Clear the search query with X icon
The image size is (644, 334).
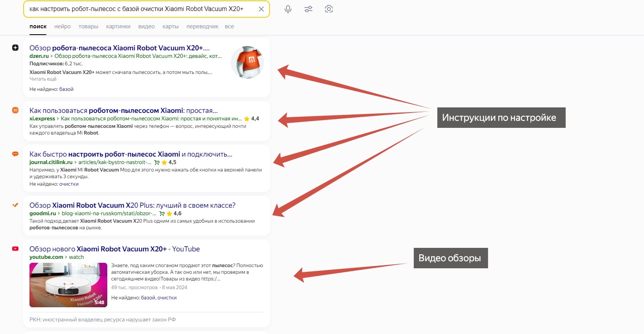[261, 9]
